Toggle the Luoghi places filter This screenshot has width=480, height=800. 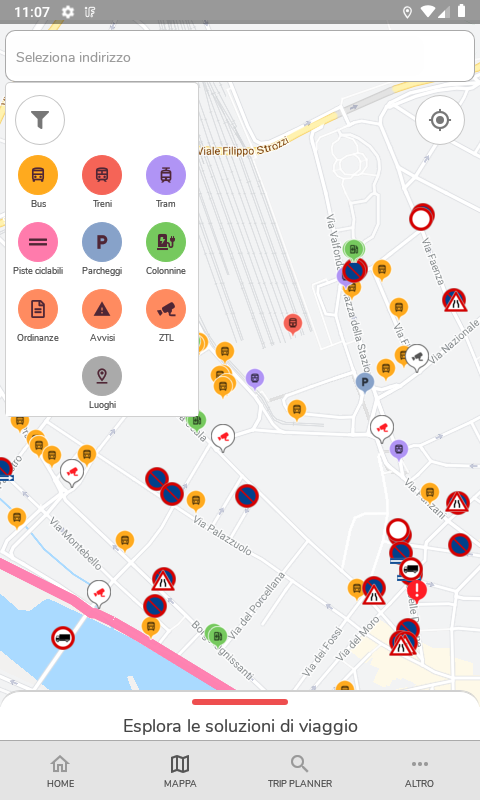pos(102,376)
